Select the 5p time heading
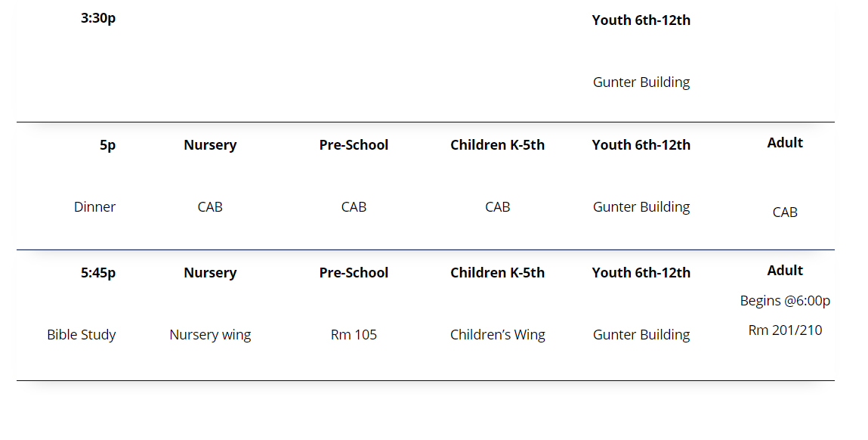 click(x=108, y=145)
